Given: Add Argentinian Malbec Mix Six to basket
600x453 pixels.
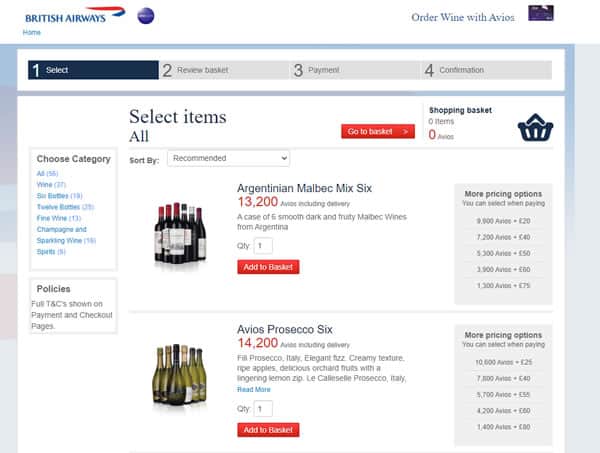Looking at the screenshot, I should point(268,267).
